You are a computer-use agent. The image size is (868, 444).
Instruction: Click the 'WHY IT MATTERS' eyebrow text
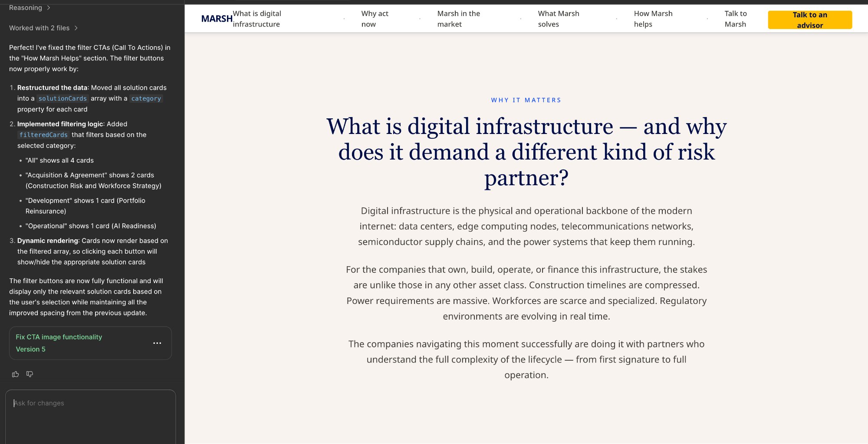click(526, 100)
